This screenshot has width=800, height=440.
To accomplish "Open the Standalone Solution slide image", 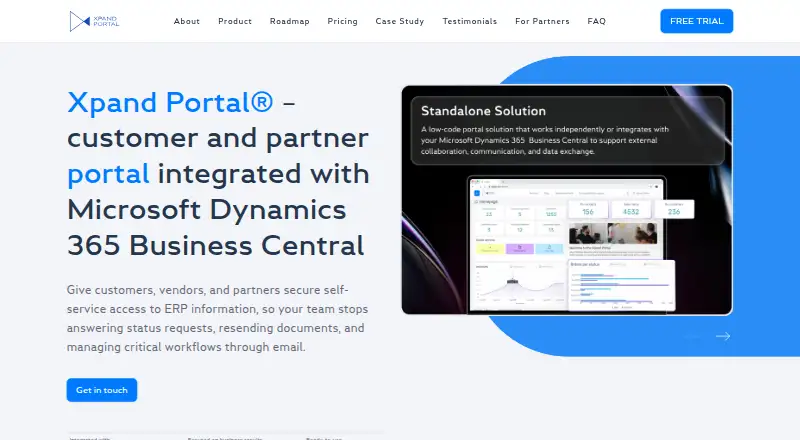I will [567, 200].
